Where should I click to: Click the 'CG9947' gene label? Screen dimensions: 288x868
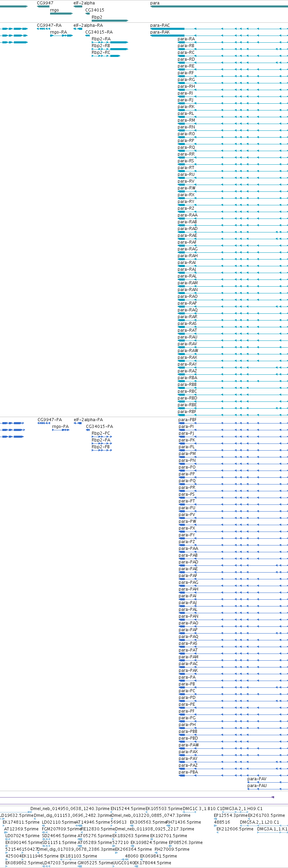[x=45, y=3]
